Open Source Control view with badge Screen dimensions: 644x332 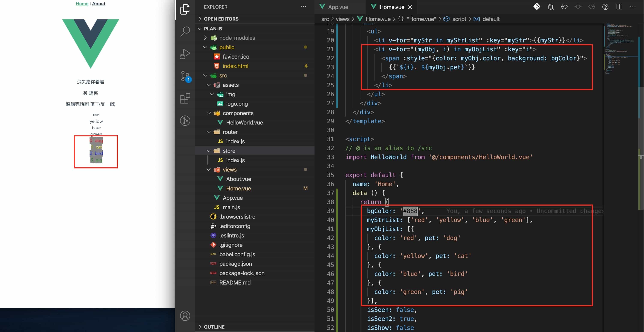pos(185,76)
